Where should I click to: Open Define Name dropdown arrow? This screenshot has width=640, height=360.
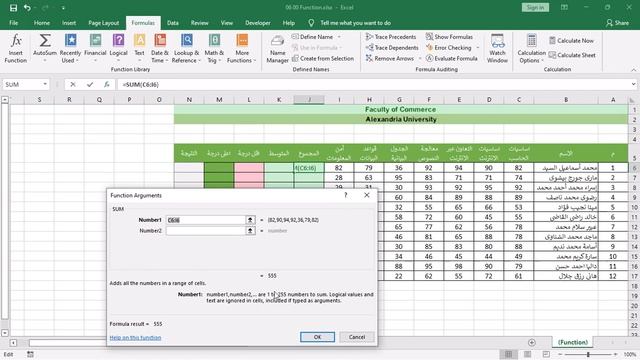[339, 37]
